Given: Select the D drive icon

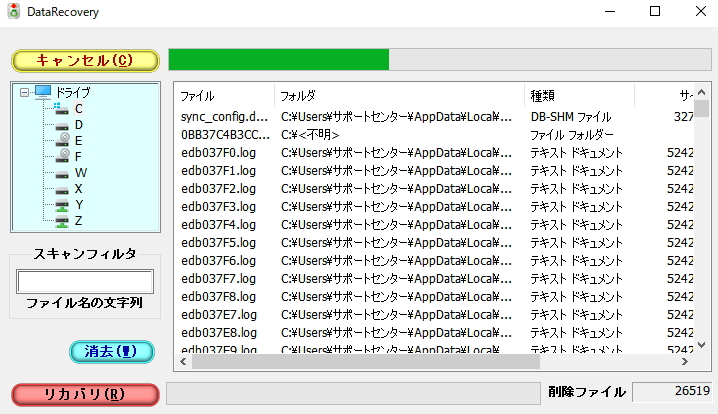Looking at the screenshot, I should 61,124.
